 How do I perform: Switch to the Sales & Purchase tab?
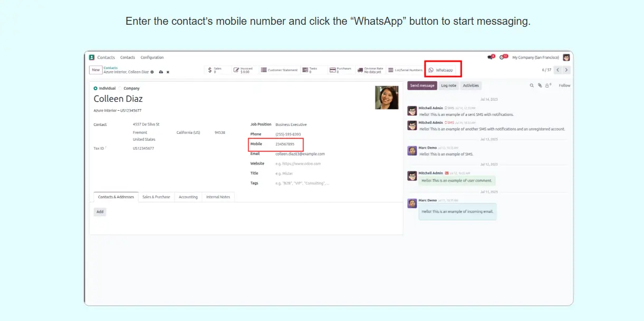tap(156, 197)
